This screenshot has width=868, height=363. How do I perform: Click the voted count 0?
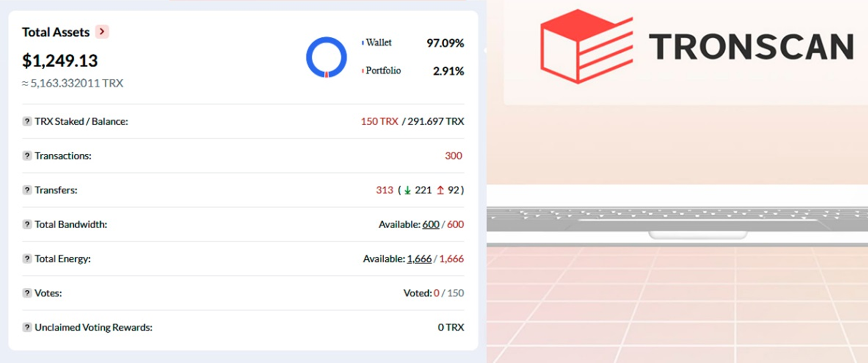[x=436, y=293]
